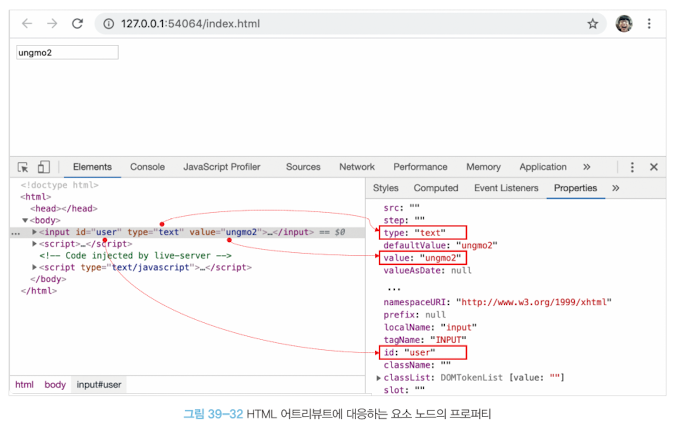Screen dimensions: 677x433
Task: Click the prefix: null property
Action: pyautogui.click(x=414, y=315)
